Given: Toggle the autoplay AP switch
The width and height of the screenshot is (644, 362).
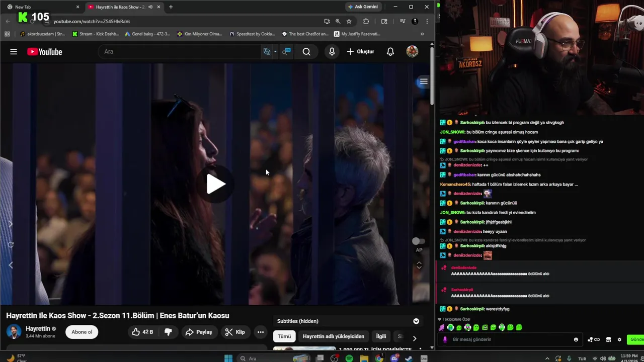Looking at the screenshot, I should click(419, 241).
